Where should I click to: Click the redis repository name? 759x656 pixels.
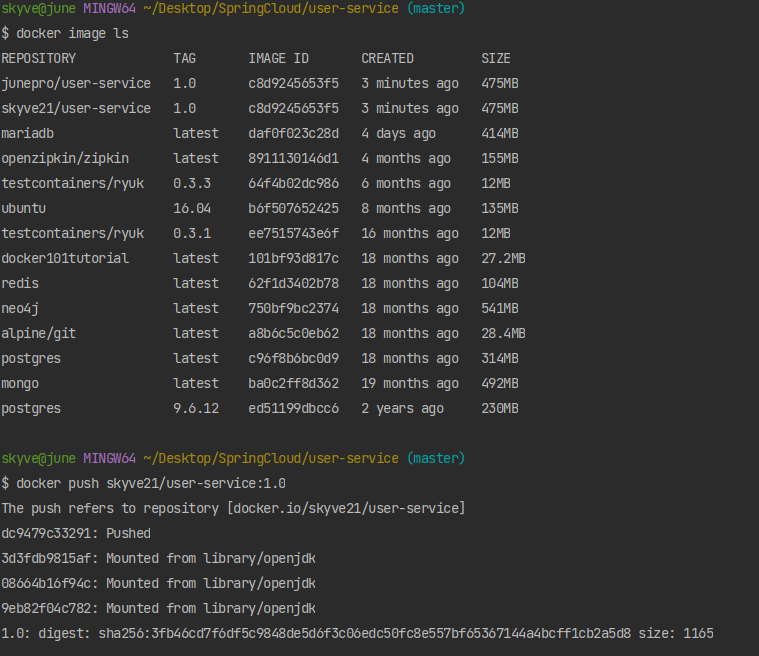click(x=20, y=284)
